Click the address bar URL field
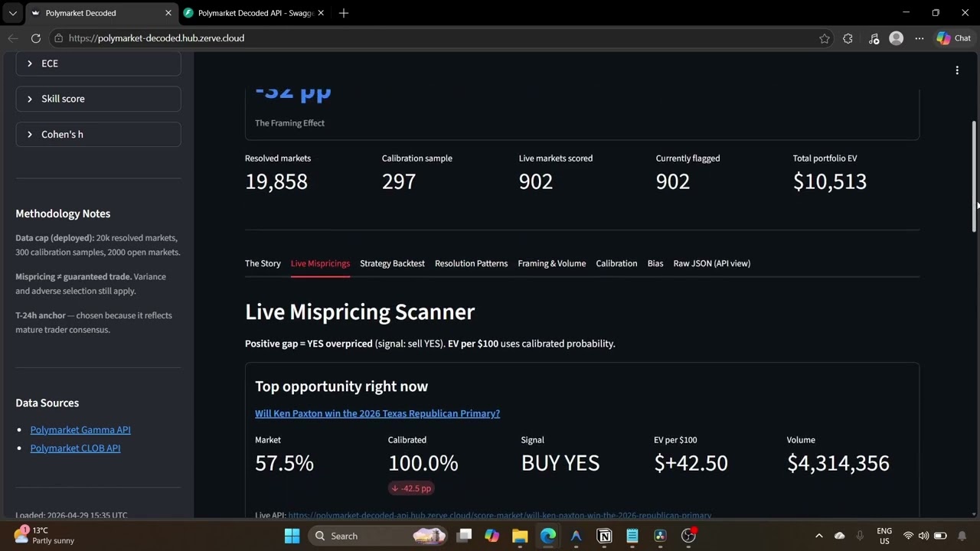The image size is (980, 551). point(436,38)
